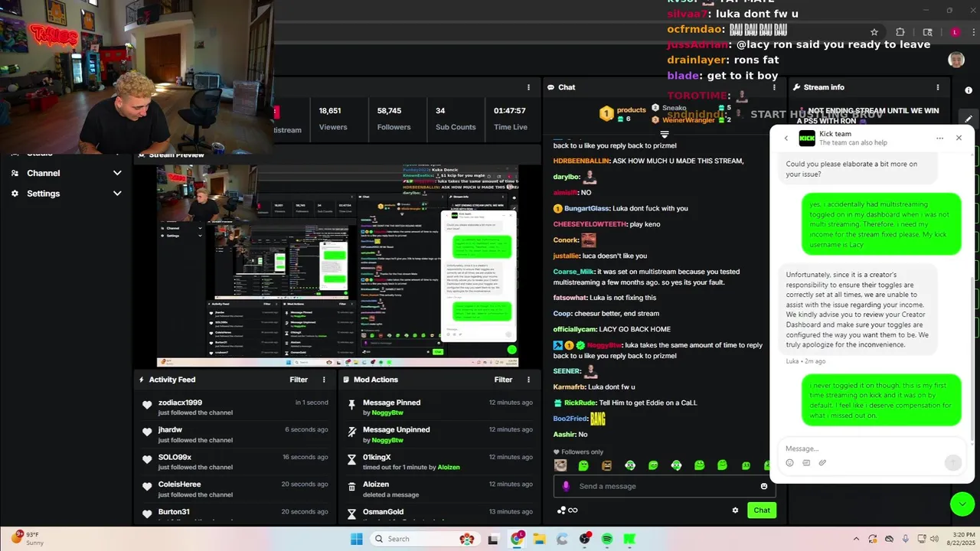Click the username HDRBEENBALLIN in chat

click(581, 161)
